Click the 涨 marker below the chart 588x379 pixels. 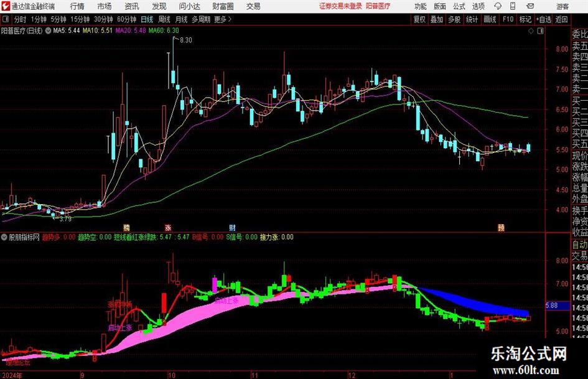(x=168, y=227)
